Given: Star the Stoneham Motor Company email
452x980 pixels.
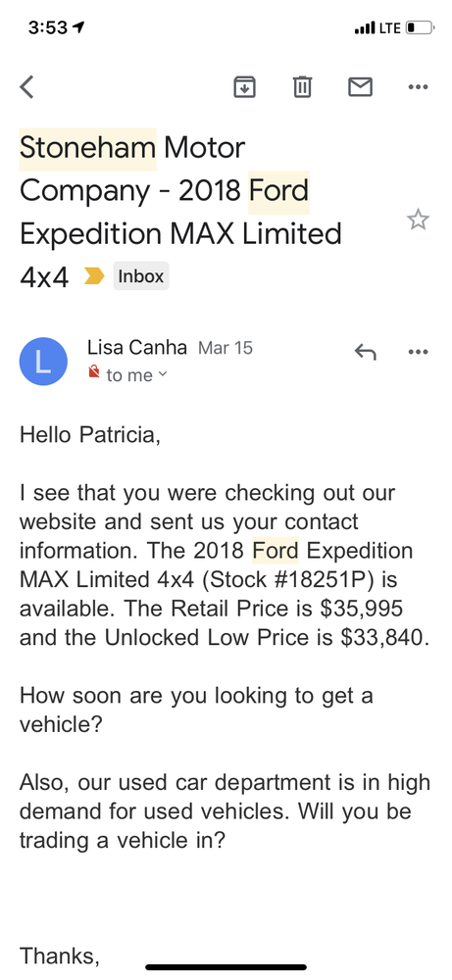Looking at the screenshot, I should [x=418, y=220].
